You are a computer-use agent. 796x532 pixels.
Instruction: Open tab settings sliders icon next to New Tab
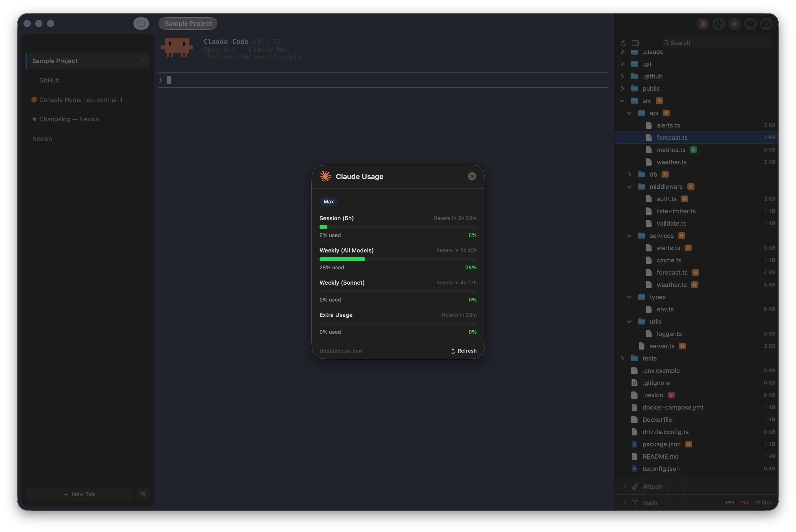click(143, 494)
